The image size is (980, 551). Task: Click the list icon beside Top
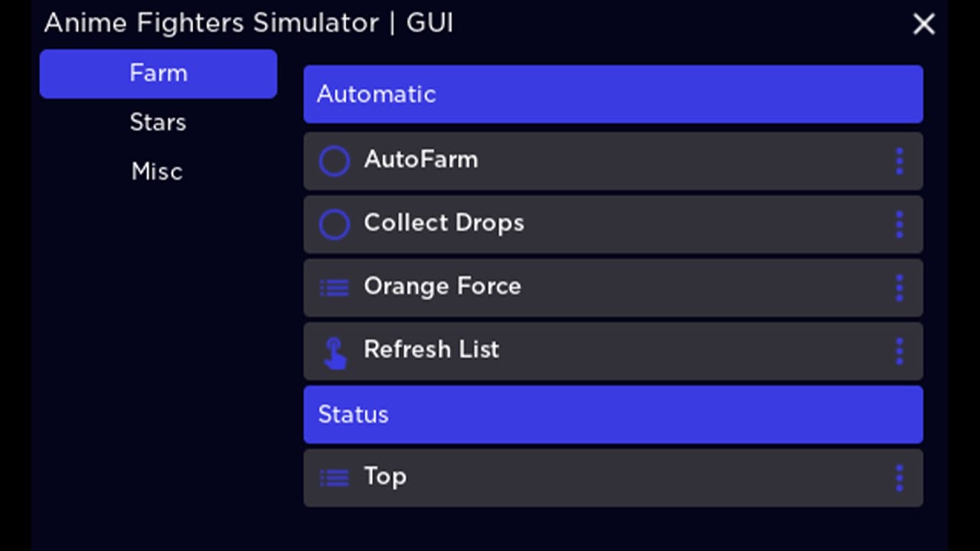click(x=334, y=478)
